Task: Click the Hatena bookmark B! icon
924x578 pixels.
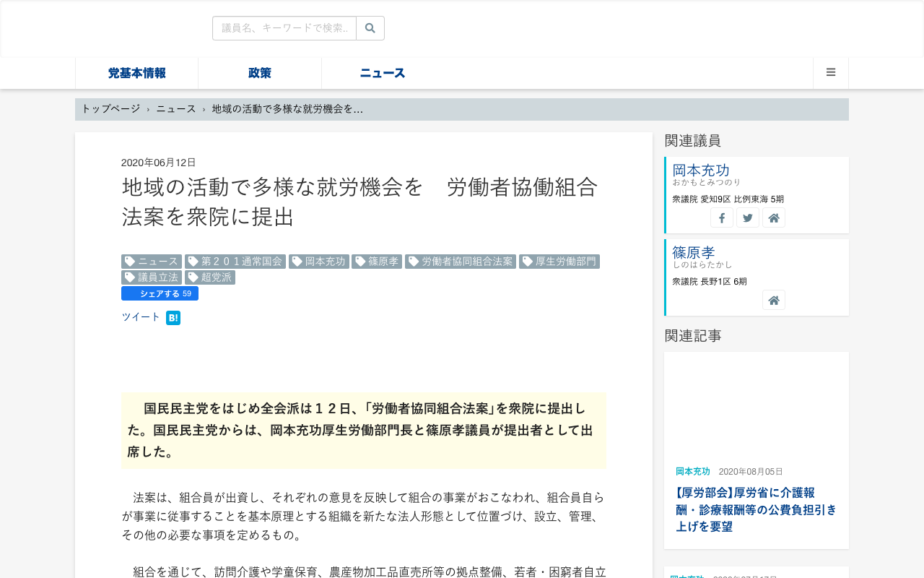Action: click(173, 318)
